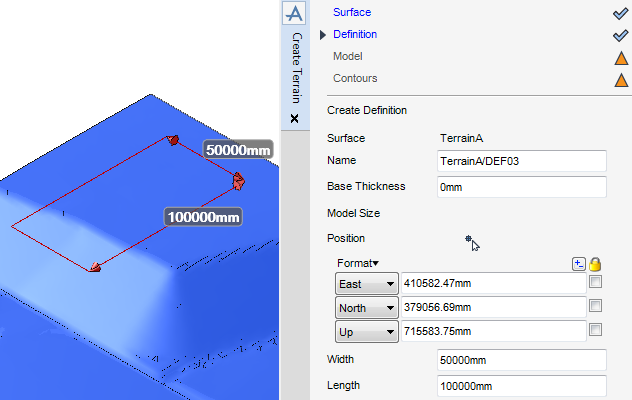
Task: Click the Definition step checkmark icon
Action: tap(621, 35)
